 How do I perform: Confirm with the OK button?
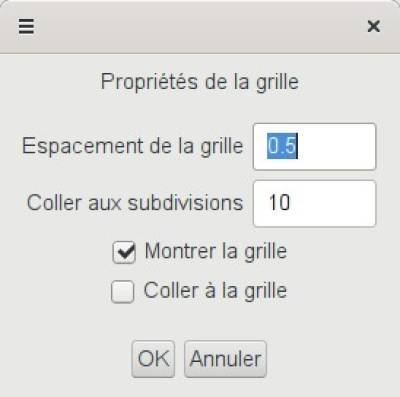153,359
